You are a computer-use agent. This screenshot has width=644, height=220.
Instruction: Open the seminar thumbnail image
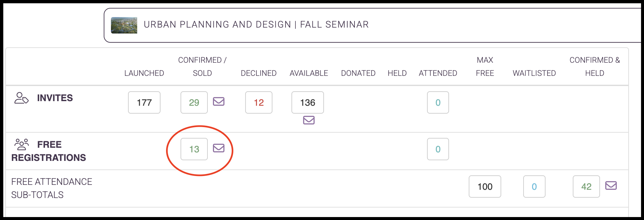click(x=124, y=25)
